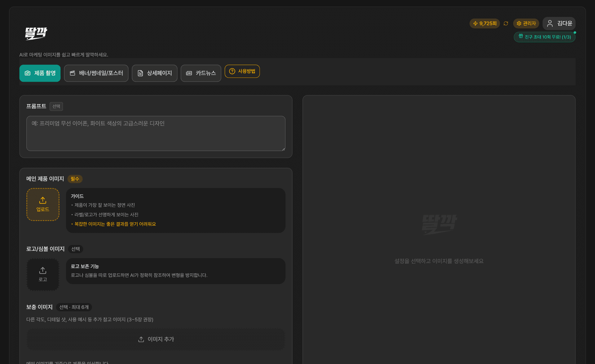Click the refresh credits icon
Viewport: 595px width, 364px height.
(506, 24)
